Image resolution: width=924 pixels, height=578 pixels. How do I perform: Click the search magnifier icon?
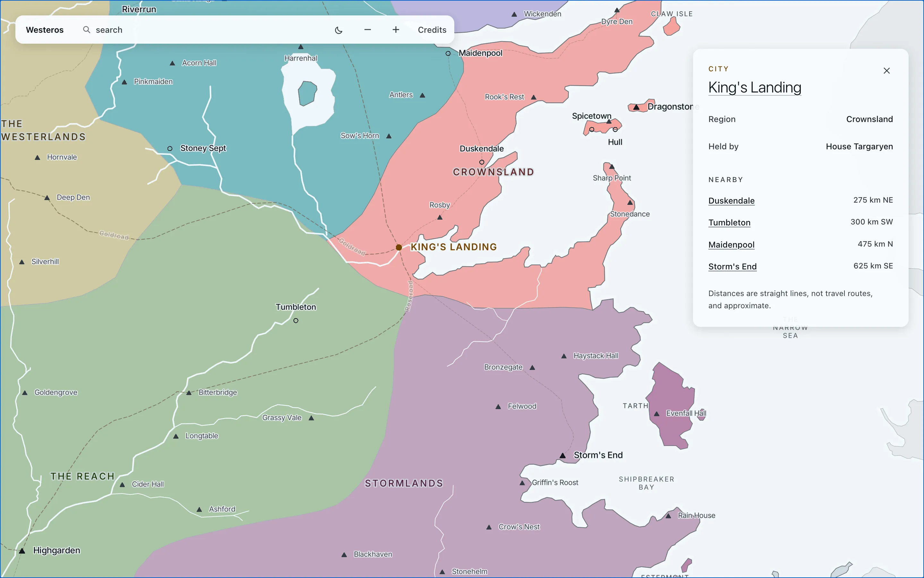click(87, 30)
